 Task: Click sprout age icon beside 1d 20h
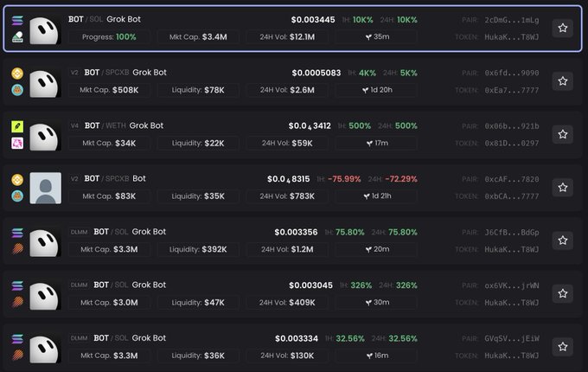pos(365,90)
